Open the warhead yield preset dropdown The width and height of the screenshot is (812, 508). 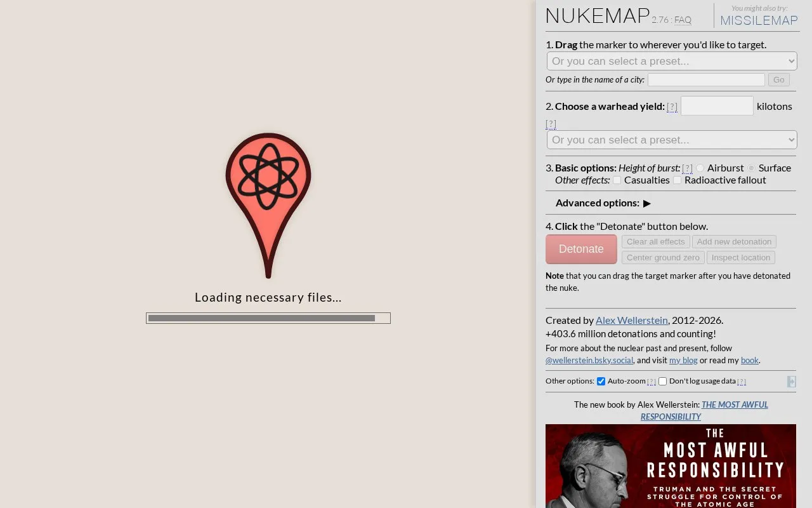pyautogui.click(x=672, y=140)
